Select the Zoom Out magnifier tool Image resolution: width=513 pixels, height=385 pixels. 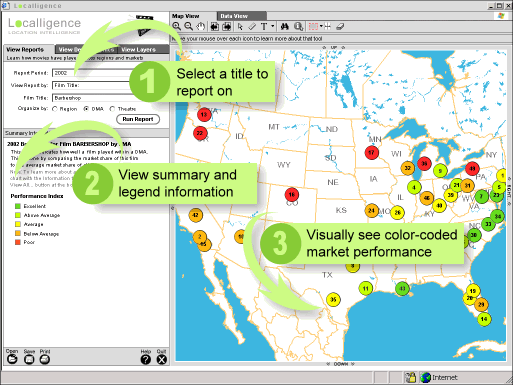coord(189,27)
